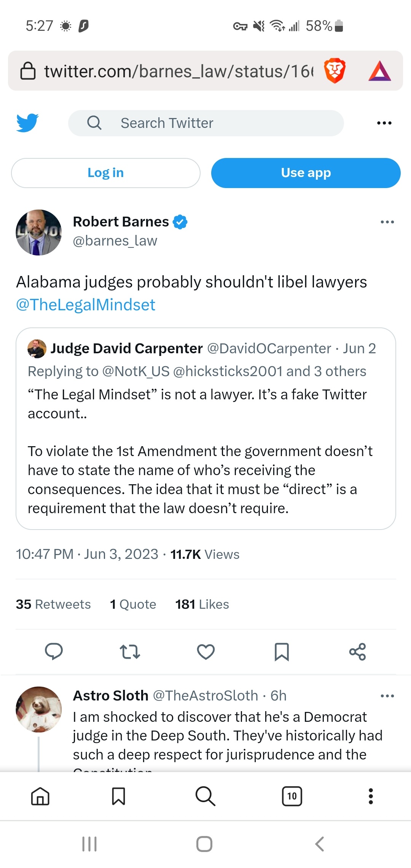Screen dimensions: 411x868
Task: Open the browser three-dot vertical menu
Action: pyautogui.click(x=371, y=796)
